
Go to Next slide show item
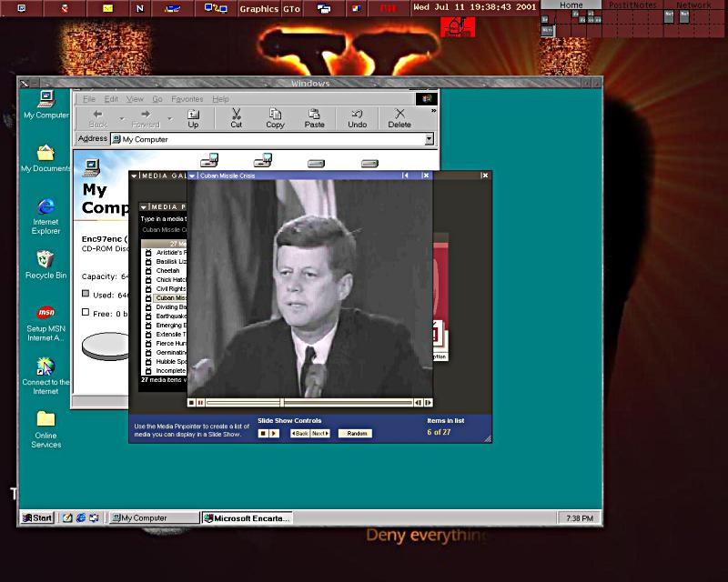click(320, 434)
